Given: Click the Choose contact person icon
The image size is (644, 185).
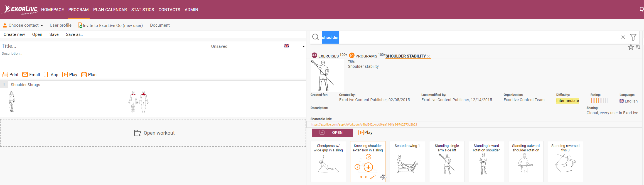Looking at the screenshot, I should tap(5, 25).
